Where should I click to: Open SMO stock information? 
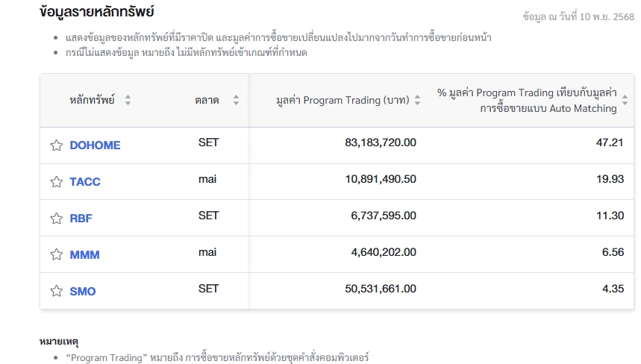click(x=83, y=292)
